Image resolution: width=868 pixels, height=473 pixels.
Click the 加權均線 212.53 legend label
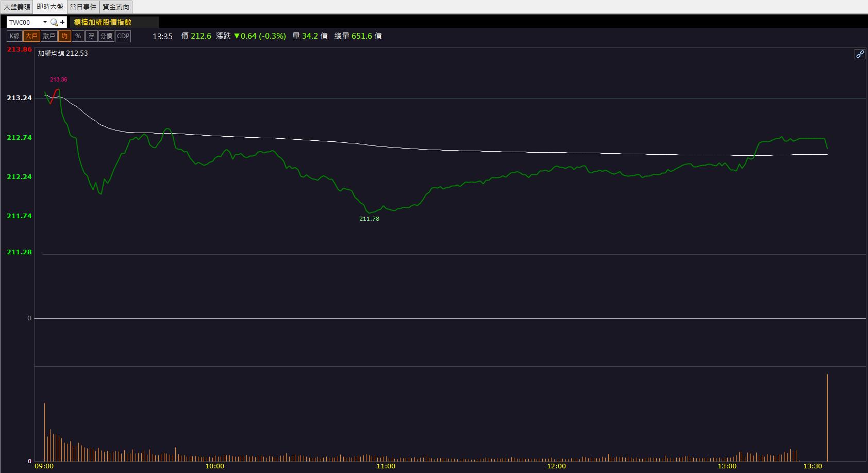(x=63, y=53)
